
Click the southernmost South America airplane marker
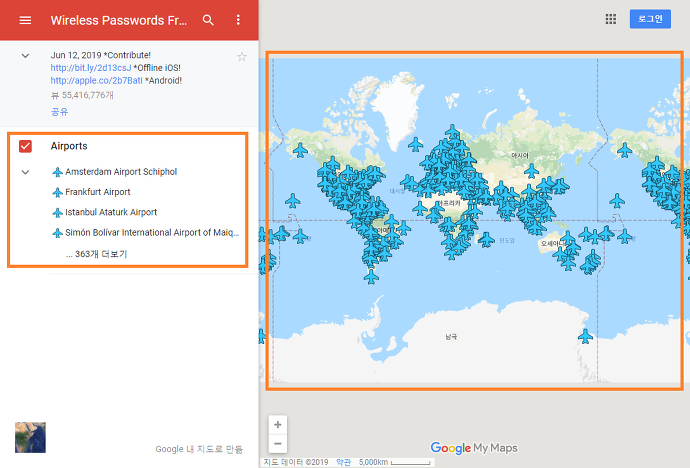pyautogui.click(x=371, y=277)
